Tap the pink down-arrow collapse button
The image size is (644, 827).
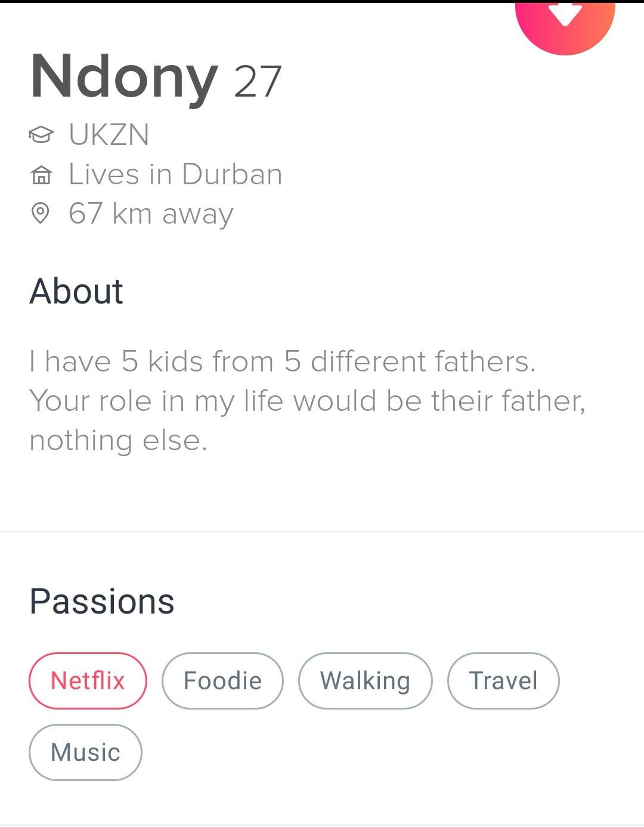565,18
